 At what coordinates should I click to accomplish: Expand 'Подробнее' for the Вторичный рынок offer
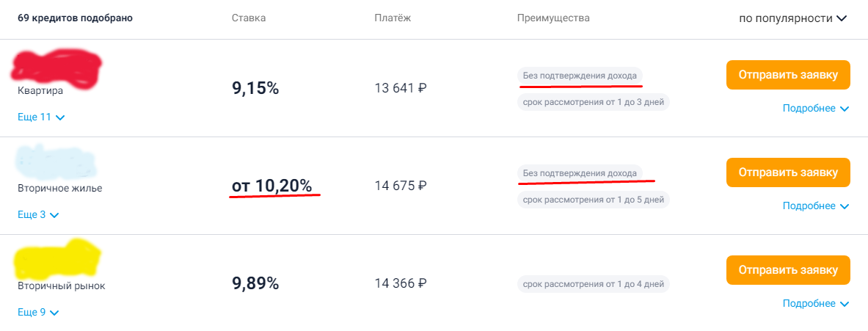pyautogui.click(x=815, y=304)
